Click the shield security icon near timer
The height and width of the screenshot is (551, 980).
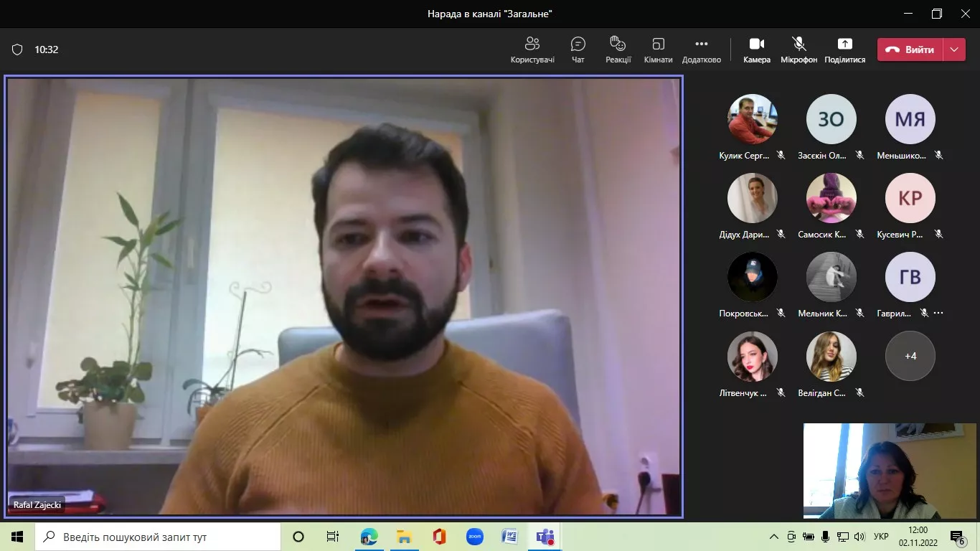[x=17, y=50]
